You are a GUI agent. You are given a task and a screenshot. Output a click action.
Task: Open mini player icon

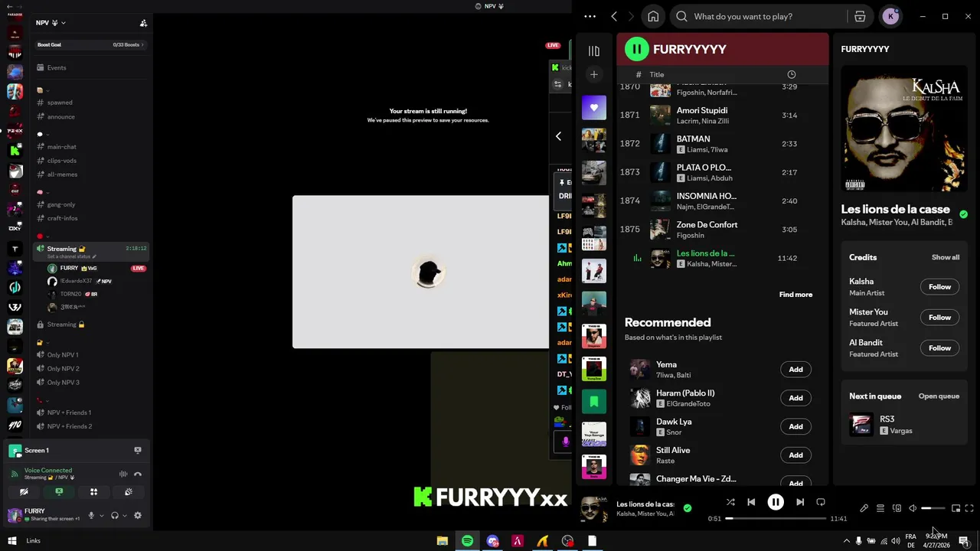[955, 508]
